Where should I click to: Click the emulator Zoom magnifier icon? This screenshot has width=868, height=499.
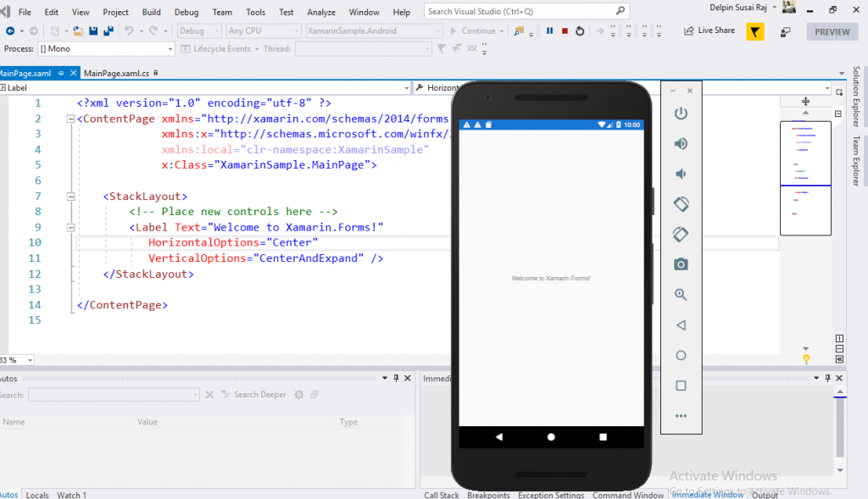(681, 295)
